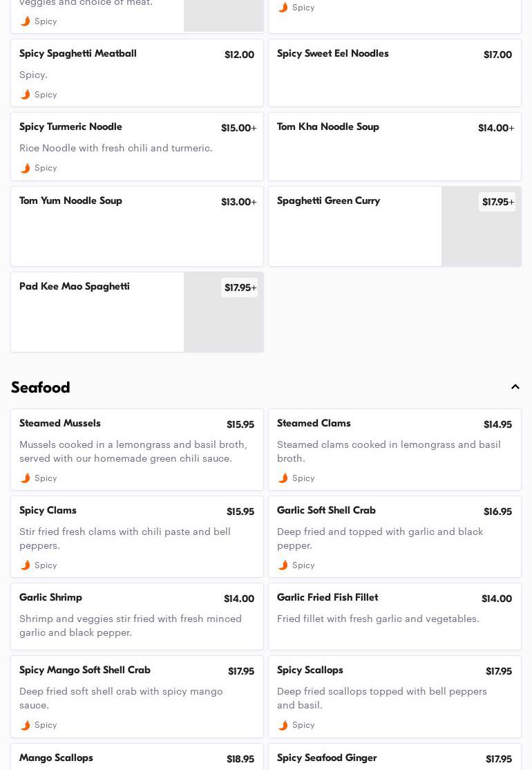This screenshot has width=532, height=770.
Task: Collapse the Seafood section chevron
Action: click(515, 387)
